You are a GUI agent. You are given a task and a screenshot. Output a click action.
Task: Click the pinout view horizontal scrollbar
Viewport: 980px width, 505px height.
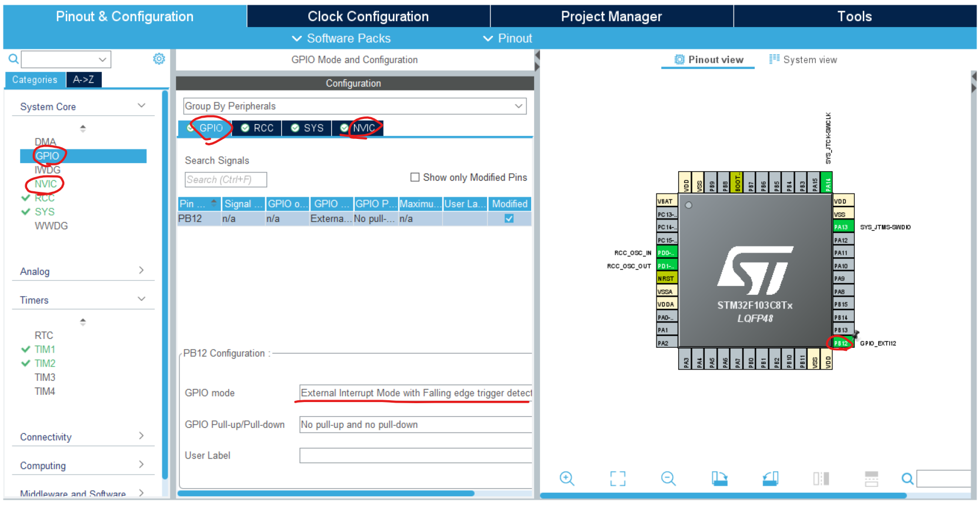[x=724, y=496]
